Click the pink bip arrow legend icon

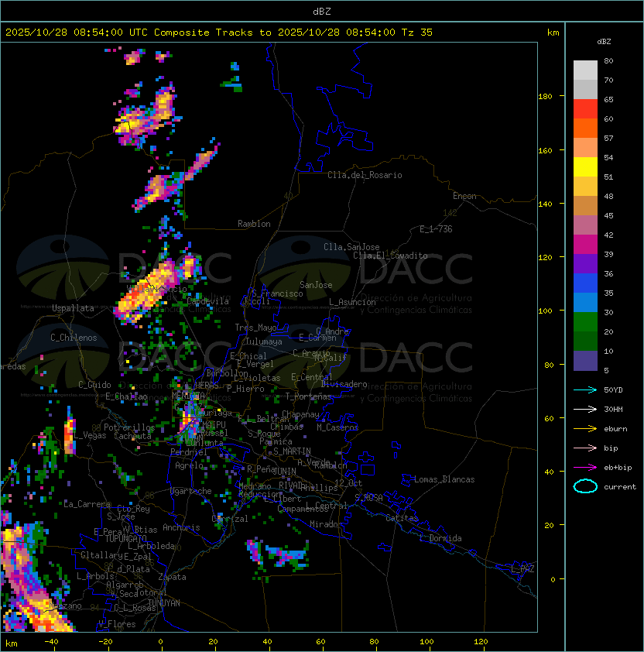point(585,448)
